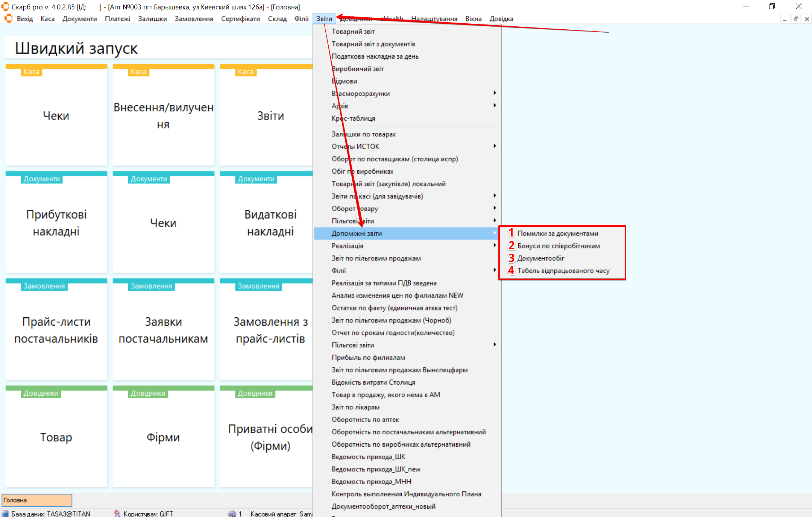Open the Чеки tile under Каса
The height and width of the screenshot is (517, 812).
coord(56,115)
